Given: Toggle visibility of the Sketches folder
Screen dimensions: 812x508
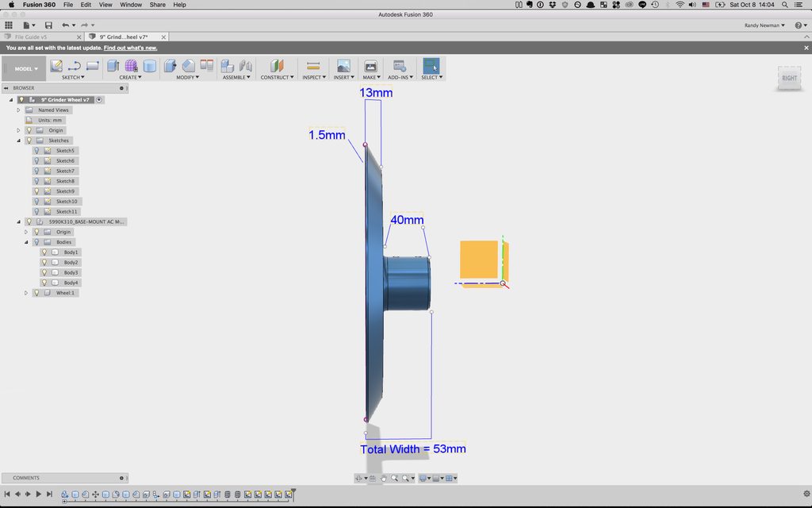Looking at the screenshot, I should (x=29, y=140).
